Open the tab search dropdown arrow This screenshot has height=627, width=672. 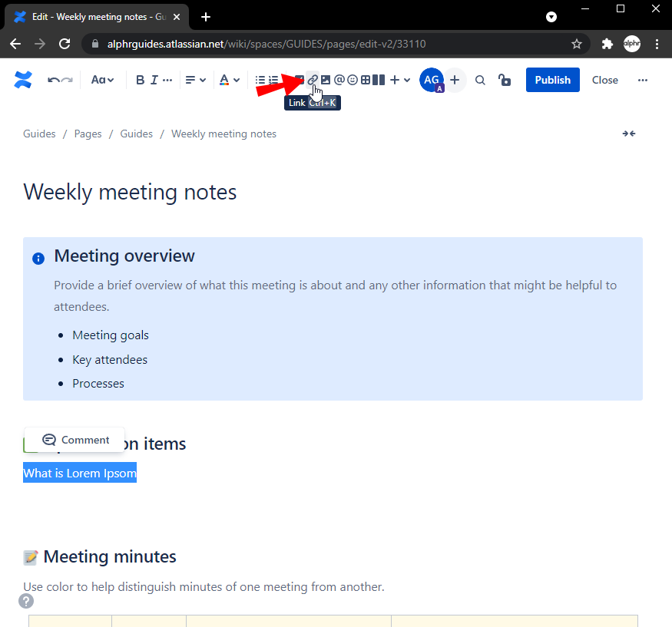tap(551, 17)
